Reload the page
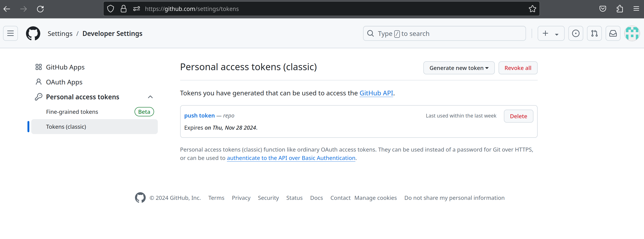 pos(40,9)
